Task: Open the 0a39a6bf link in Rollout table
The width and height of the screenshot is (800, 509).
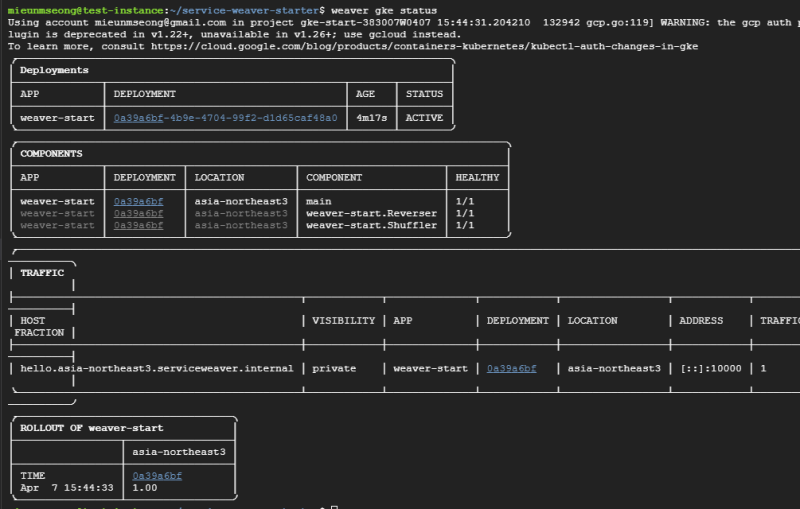Action: tap(157, 476)
